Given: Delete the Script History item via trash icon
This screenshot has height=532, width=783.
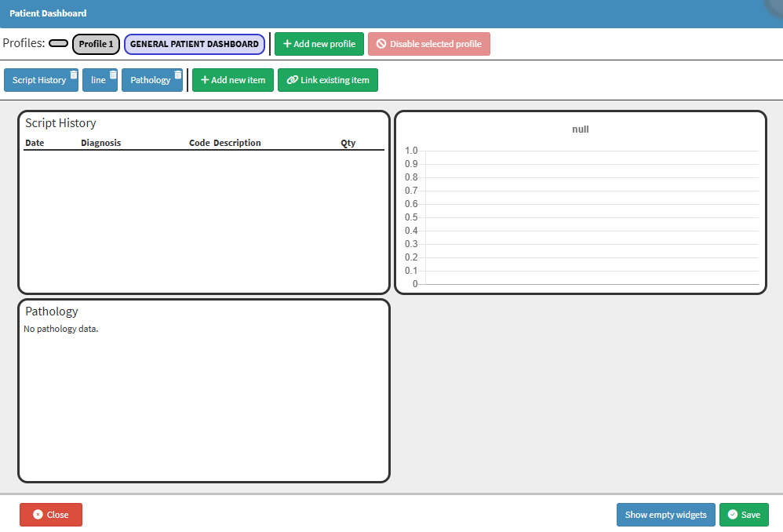Looking at the screenshot, I should pos(74,75).
